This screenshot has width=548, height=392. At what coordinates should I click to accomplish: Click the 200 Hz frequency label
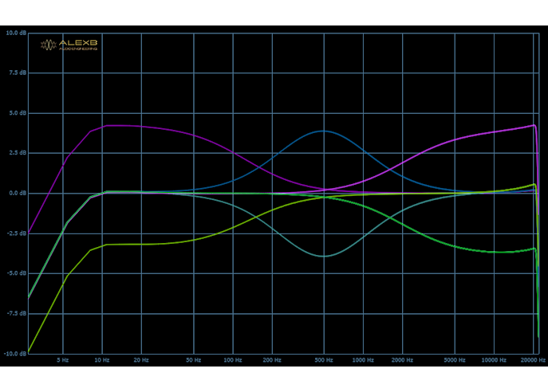click(272, 360)
